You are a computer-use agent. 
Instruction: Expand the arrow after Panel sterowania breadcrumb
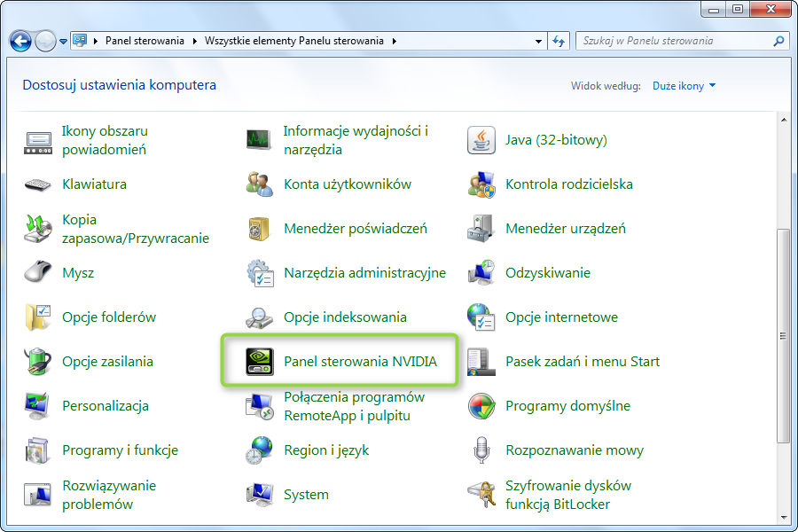coord(194,42)
